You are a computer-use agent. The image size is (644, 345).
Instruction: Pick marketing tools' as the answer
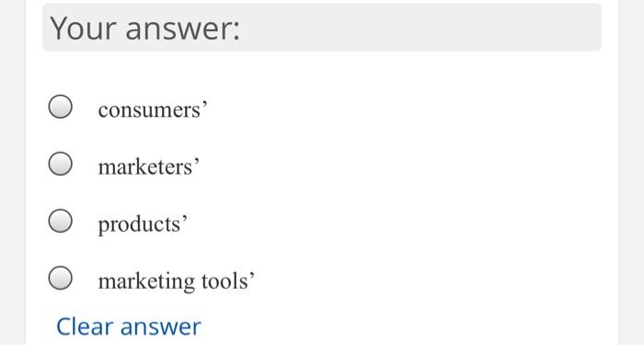[61, 278]
